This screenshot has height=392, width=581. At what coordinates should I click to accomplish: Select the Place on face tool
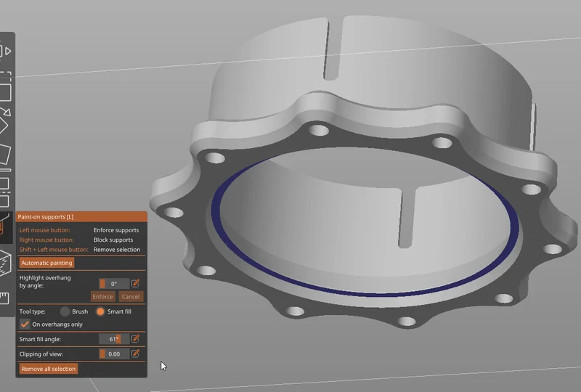pyautogui.click(x=5, y=154)
